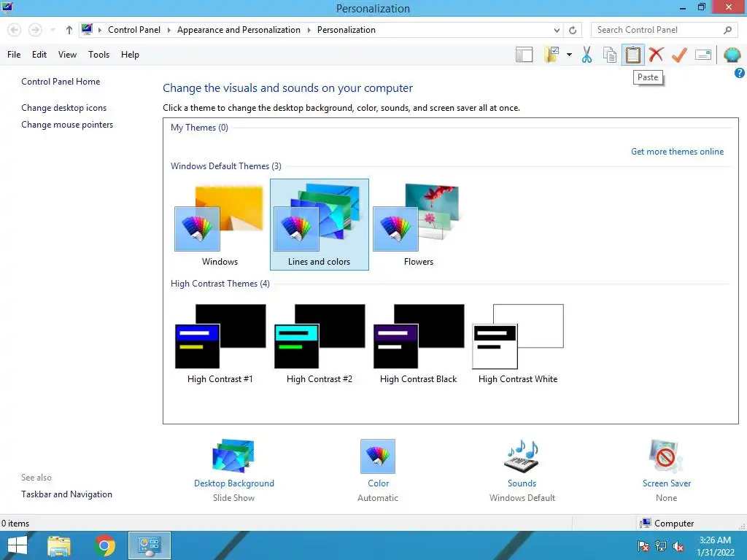Open the Tools menu

(98, 54)
